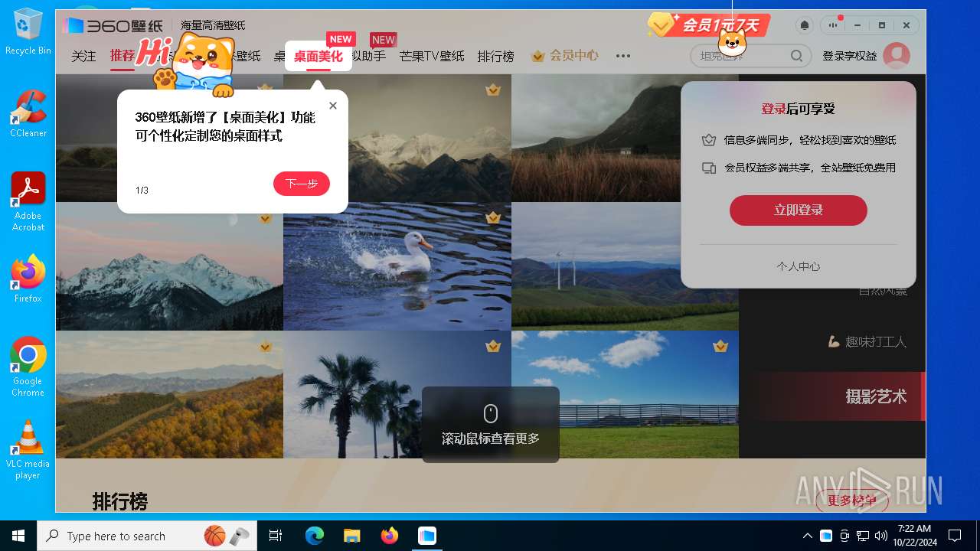
Task: Click the 滚动鼠标查看更多 scroll hint
Action: tap(491, 425)
